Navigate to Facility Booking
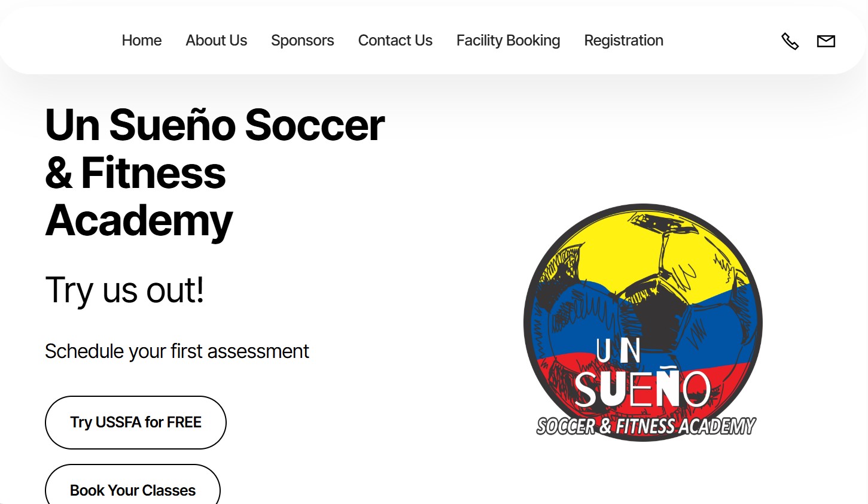Viewport: 868px width, 504px height. pos(508,40)
